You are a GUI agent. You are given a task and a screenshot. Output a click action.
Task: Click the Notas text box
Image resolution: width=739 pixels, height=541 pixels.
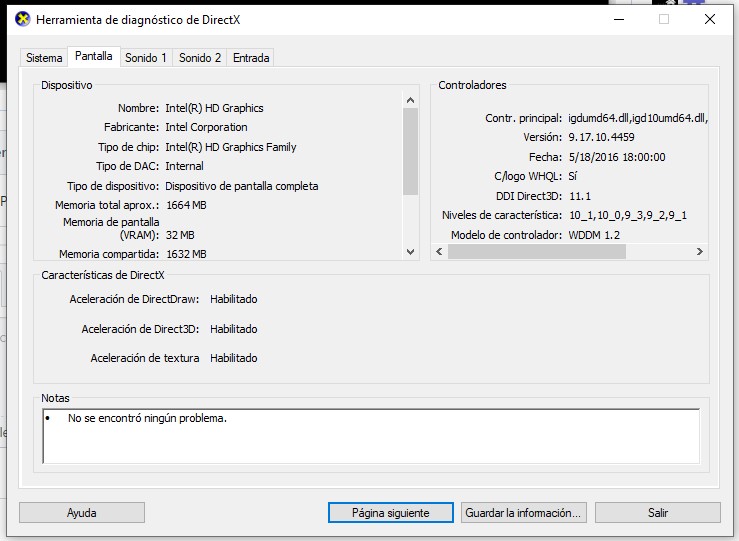coord(371,436)
